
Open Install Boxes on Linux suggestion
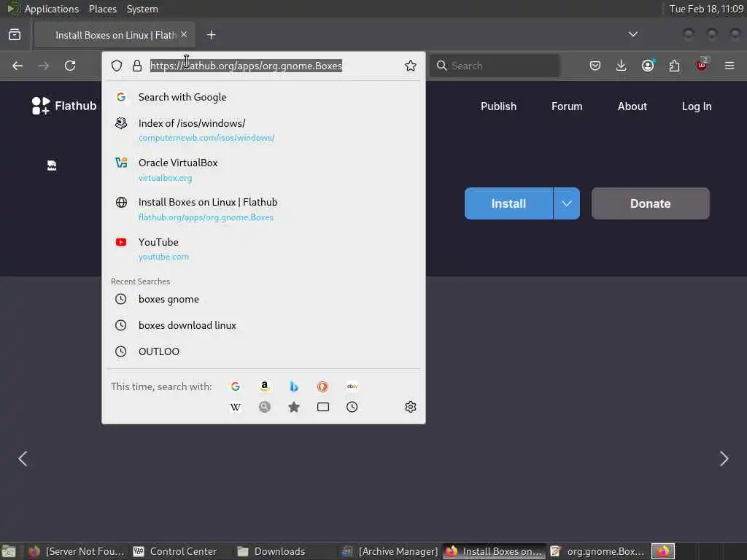[x=263, y=209]
